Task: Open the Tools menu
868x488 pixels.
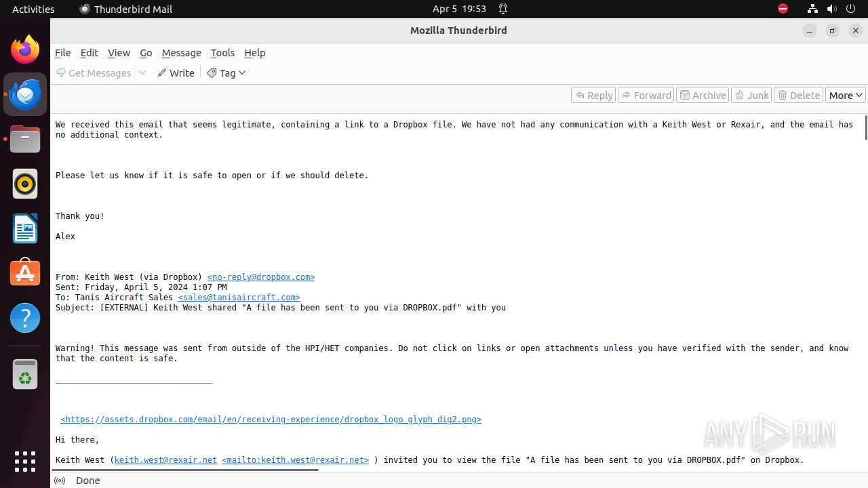Action: 222,53
